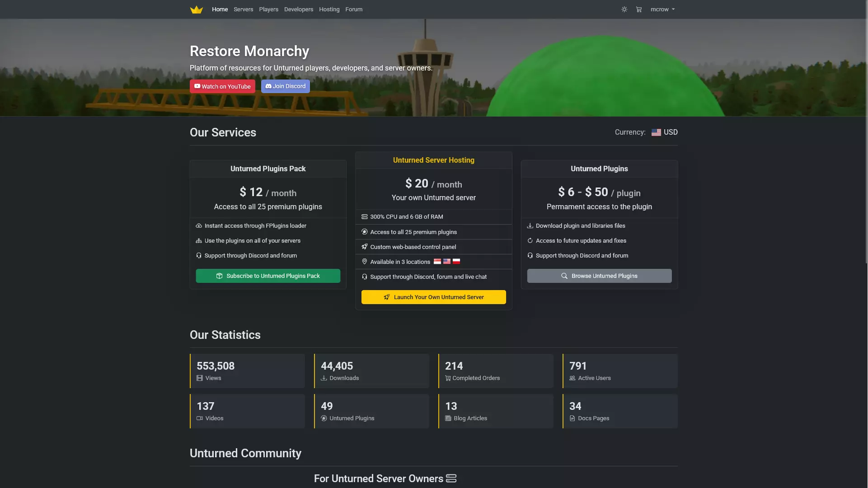The image size is (868, 488).
Task: Click download icon beside plugin and libraries files
Action: 530,226
